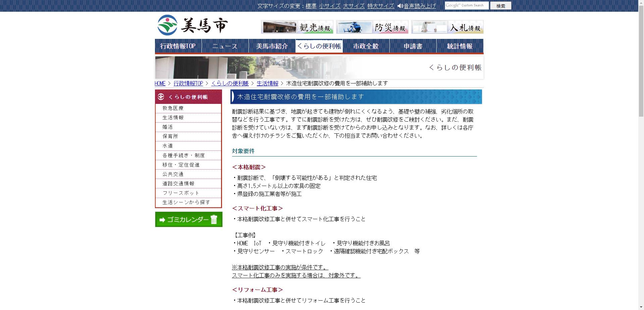Image resolution: width=644 pixels, height=310 pixels.
Task: Open the 入札情報 bidding banner
Action: tap(447, 27)
